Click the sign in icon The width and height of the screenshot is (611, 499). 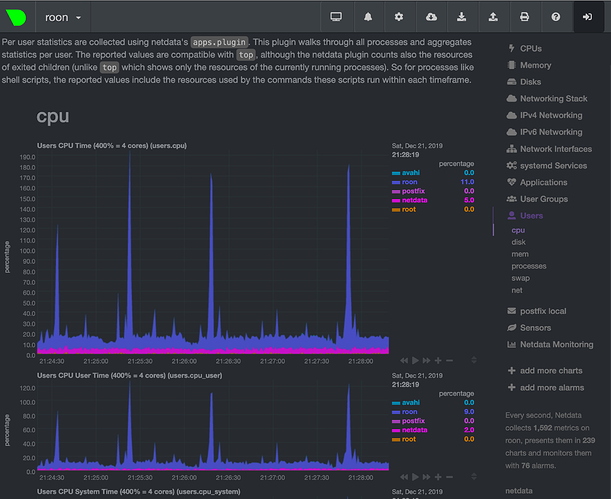[x=587, y=17]
